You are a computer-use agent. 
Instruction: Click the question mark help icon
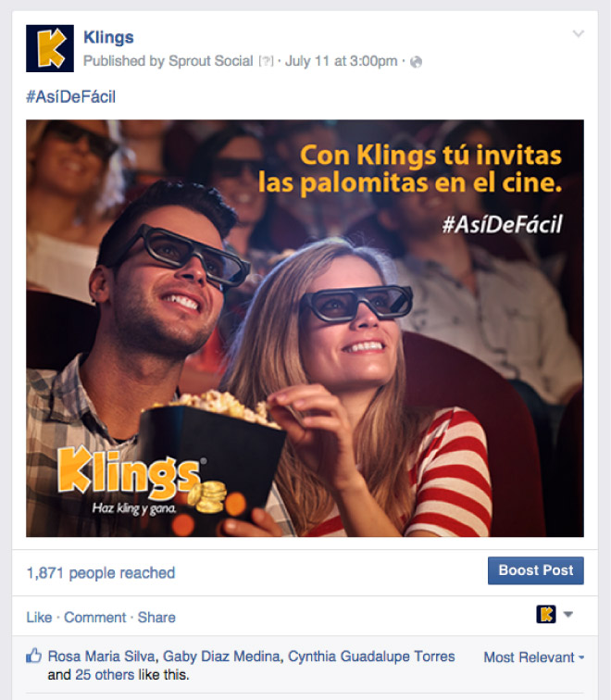pyautogui.click(x=267, y=61)
